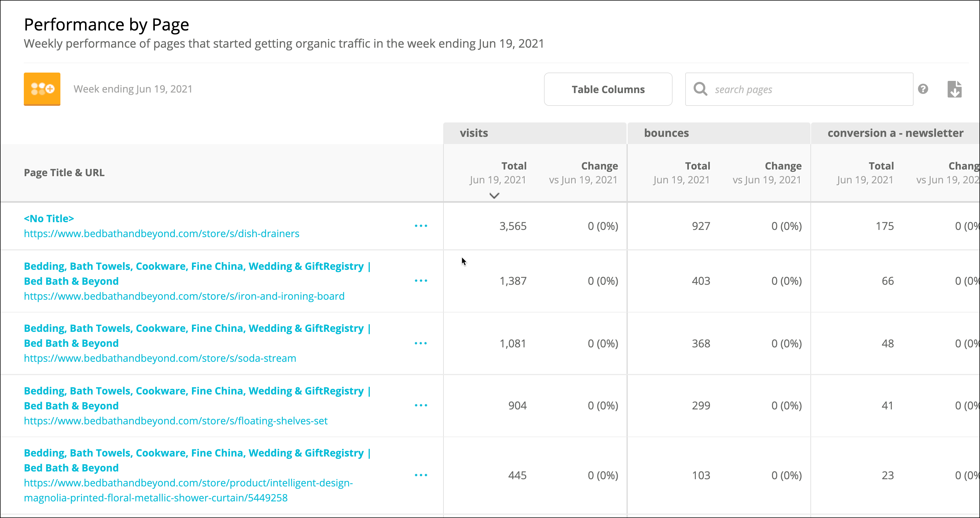Viewport: 980px width, 518px height.
Task: Open three-dots menu for shower-curtain product row
Action: [421, 475]
